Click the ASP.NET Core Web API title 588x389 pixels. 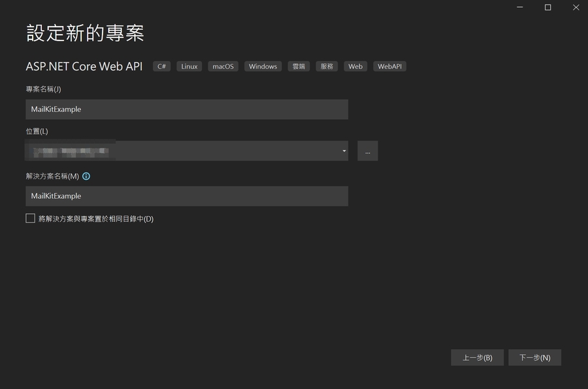(x=84, y=66)
